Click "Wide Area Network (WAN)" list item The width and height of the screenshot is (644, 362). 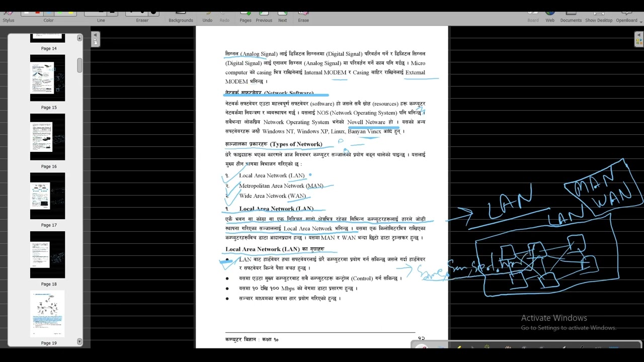point(272,196)
